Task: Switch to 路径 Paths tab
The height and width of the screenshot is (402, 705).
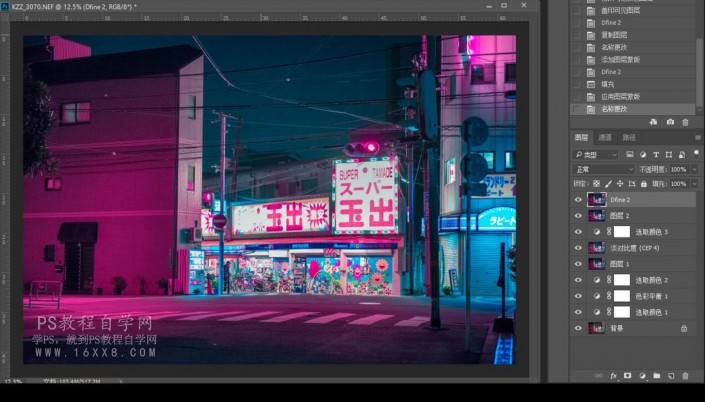Action: [x=629, y=138]
